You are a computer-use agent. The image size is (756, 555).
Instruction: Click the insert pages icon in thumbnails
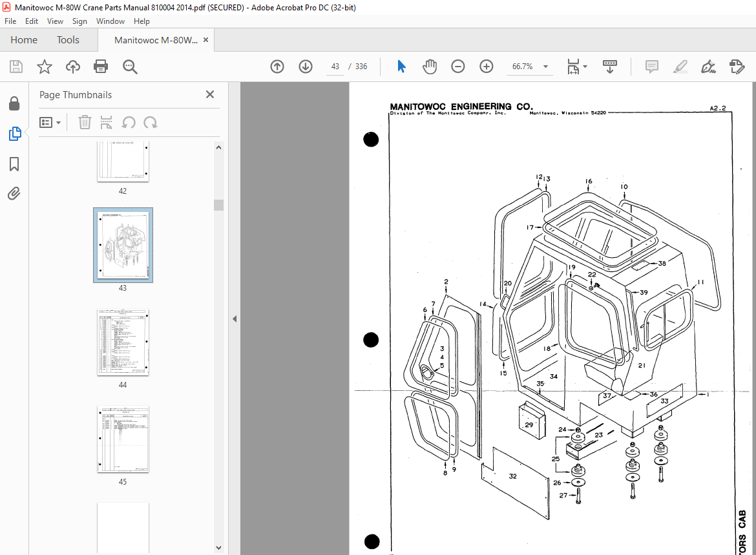(106, 123)
